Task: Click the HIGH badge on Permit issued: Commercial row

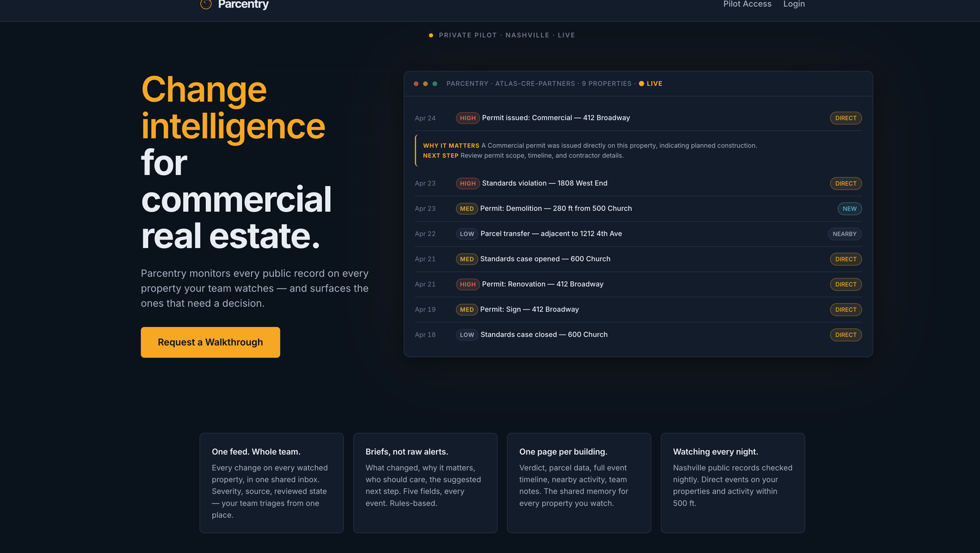Action: (x=468, y=118)
